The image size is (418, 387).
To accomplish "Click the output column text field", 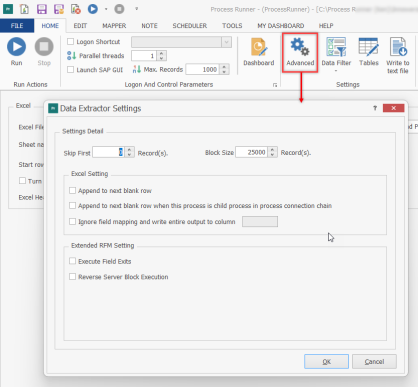I will [260, 222].
